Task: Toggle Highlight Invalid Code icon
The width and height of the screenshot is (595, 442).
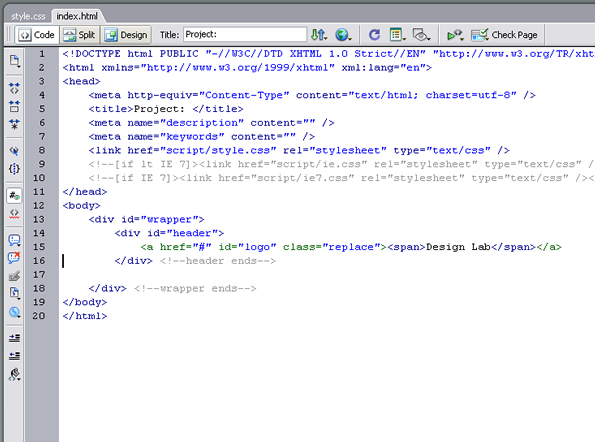Action: (14, 214)
